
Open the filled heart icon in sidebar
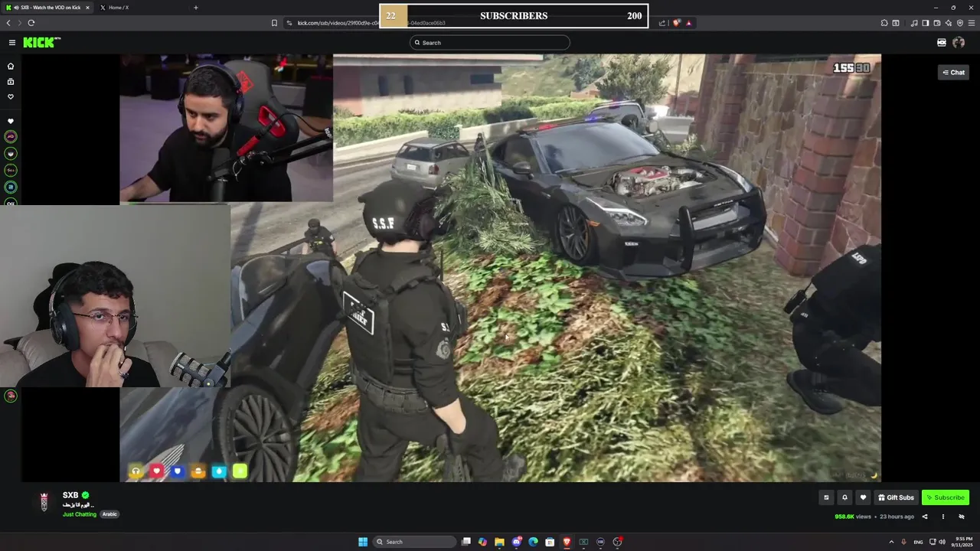(x=11, y=121)
